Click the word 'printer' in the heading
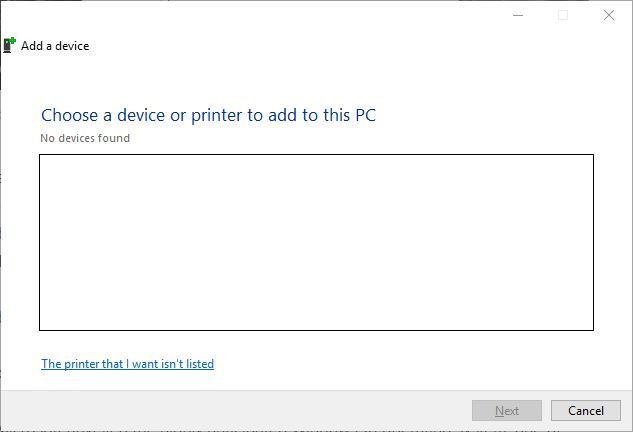Image resolution: width=633 pixels, height=432 pixels. (216, 116)
